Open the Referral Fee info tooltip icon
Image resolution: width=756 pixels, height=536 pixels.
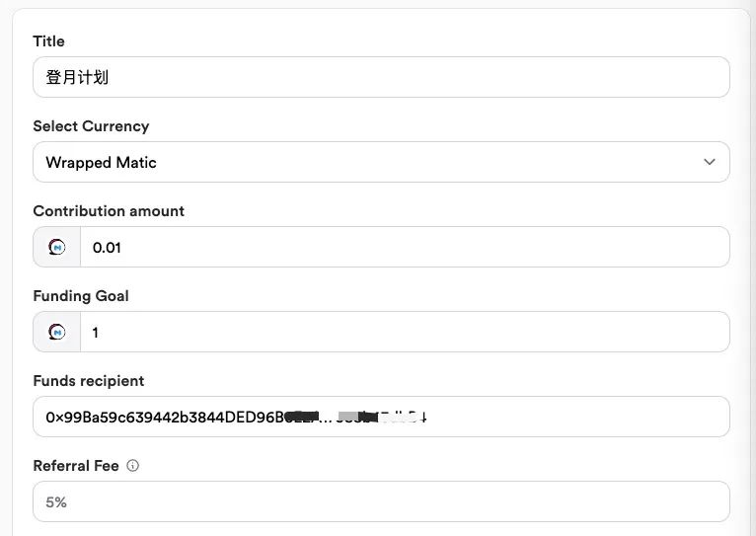coord(132,466)
